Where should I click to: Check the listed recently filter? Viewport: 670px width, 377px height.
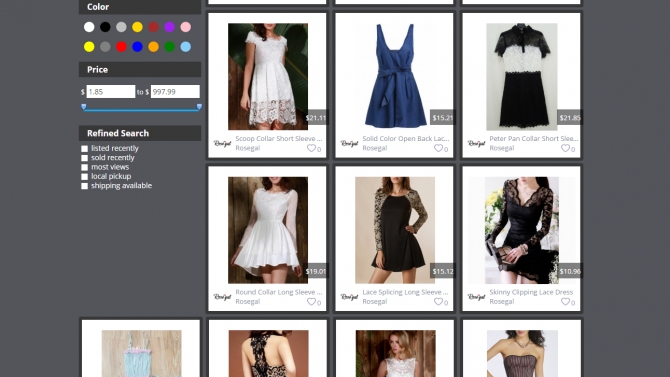click(85, 149)
